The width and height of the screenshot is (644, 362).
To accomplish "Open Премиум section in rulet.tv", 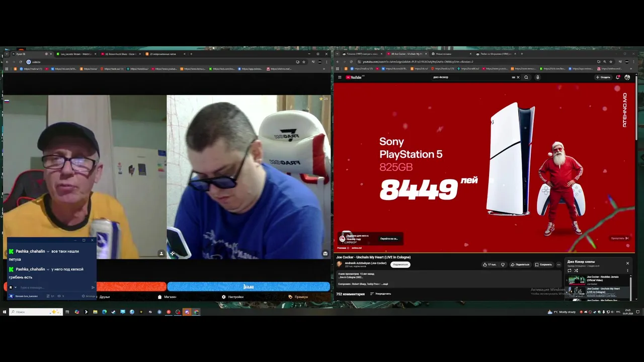I will [x=298, y=297].
